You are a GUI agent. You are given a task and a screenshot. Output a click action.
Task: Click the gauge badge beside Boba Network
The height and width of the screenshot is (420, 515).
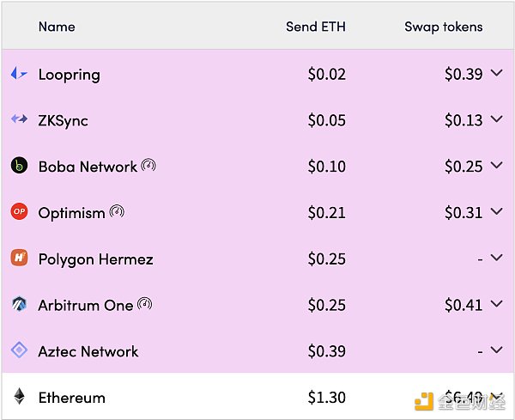click(149, 165)
